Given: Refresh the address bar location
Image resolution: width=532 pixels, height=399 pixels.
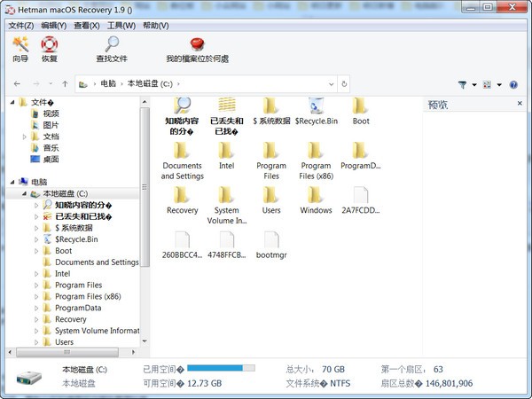Looking at the screenshot, I should click(x=344, y=84).
